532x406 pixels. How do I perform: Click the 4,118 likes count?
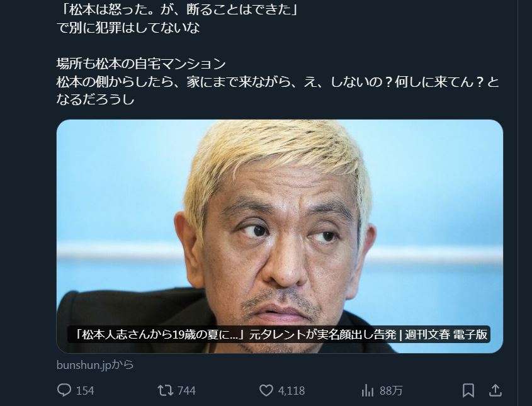click(x=291, y=391)
